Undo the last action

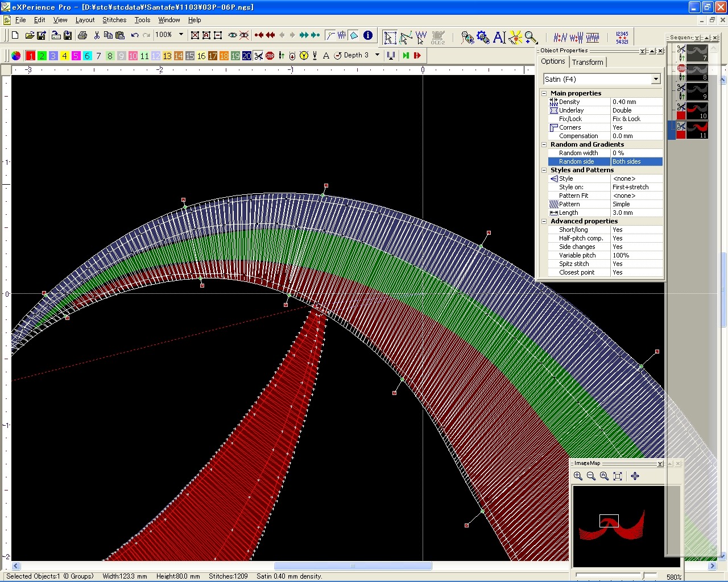[135, 35]
